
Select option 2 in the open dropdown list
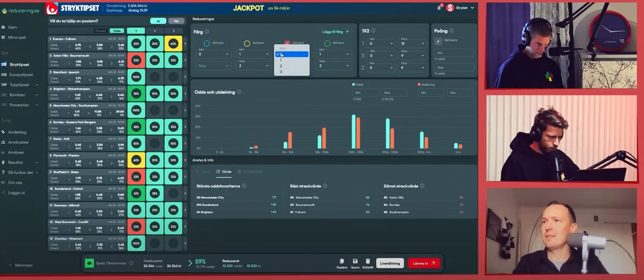281,66
